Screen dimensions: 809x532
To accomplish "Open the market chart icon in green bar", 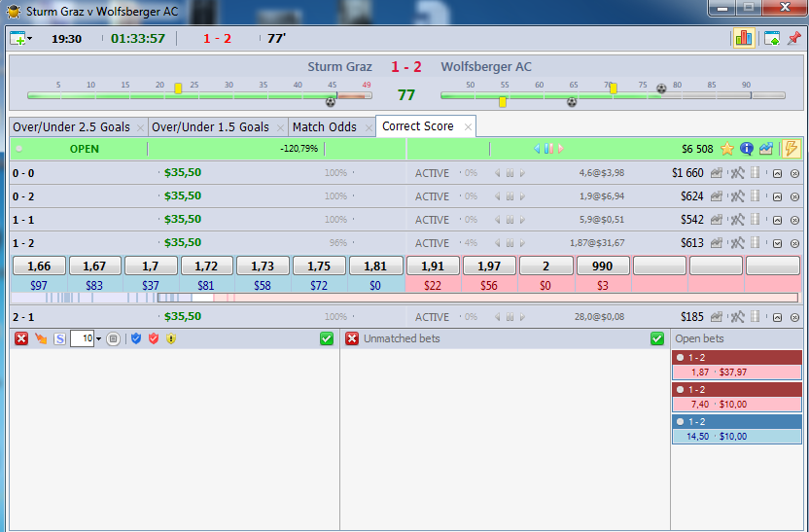I will [x=766, y=149].
